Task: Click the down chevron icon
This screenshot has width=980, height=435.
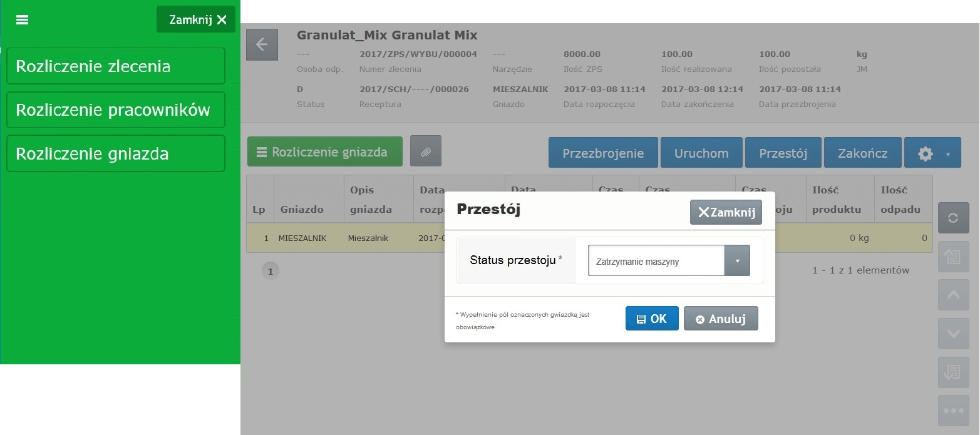Action: tap(953, 334)
